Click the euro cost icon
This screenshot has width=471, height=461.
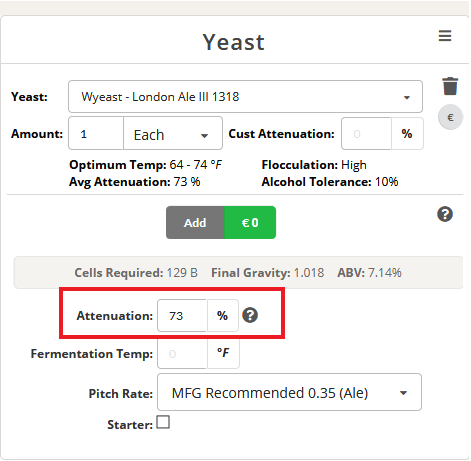[450, 117]
